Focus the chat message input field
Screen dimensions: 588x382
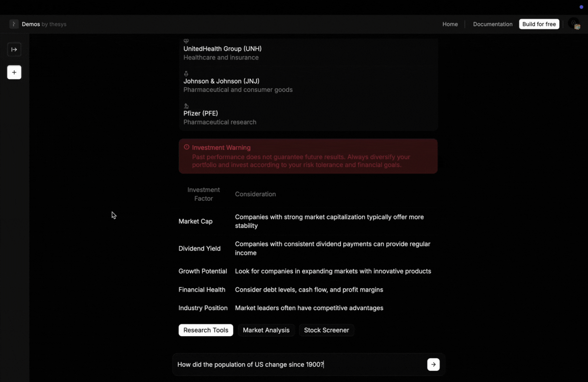[300, 364]
